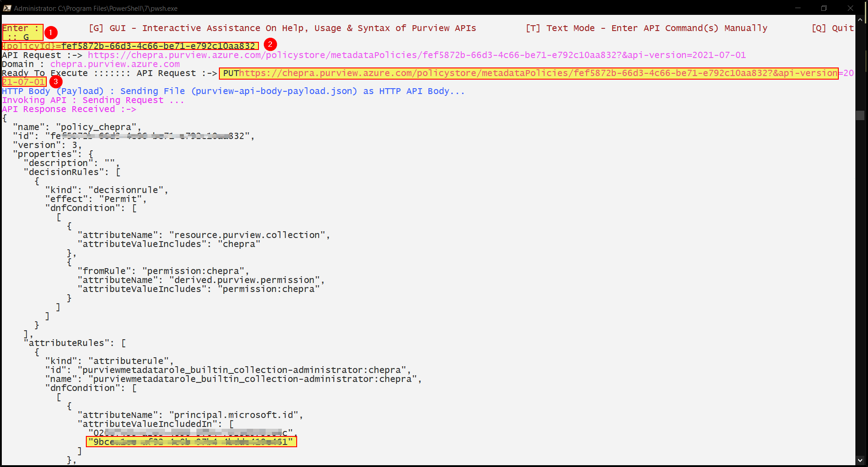The width and height of the screenshot is (868, 467).
Task: Click the 'API Response Received' line
Action: coord(69,109)
